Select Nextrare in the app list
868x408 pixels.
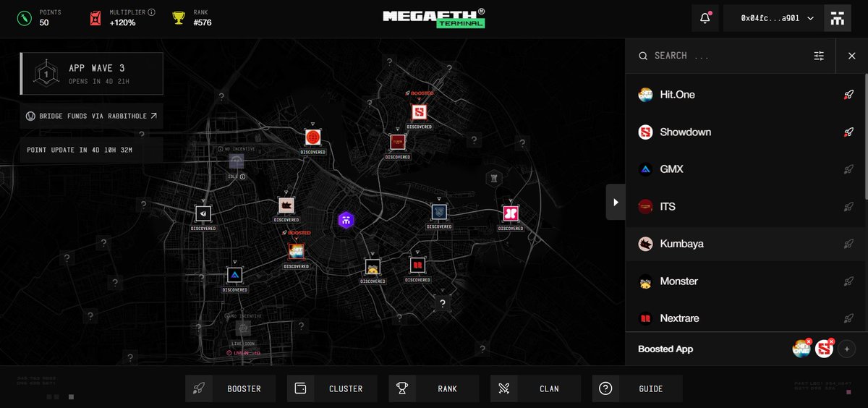pyautogui.click(x=745, y=318)
